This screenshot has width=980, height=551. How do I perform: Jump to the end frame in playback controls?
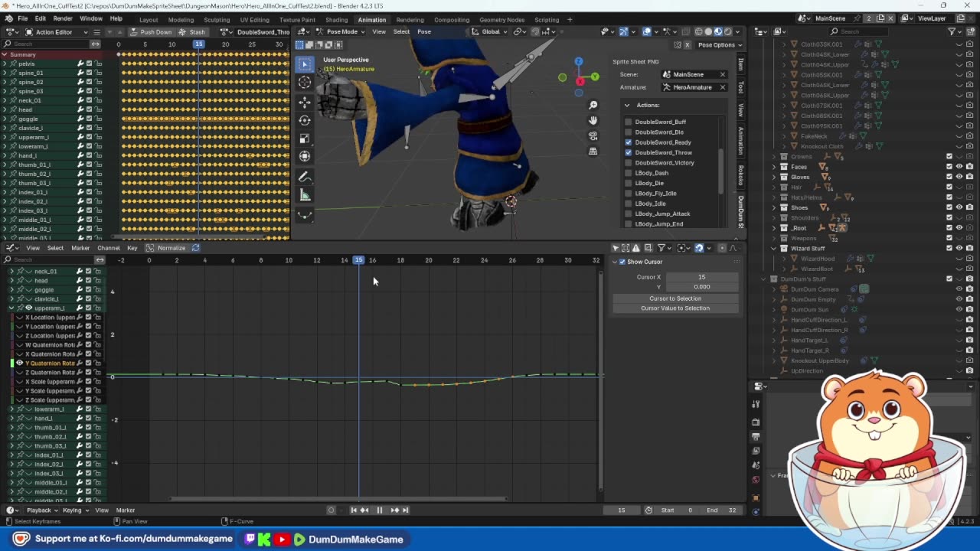[405, 510]
